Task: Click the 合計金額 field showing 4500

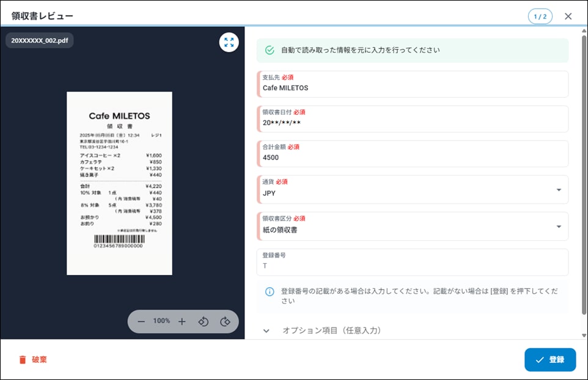Action: click(x=413, y=157)
